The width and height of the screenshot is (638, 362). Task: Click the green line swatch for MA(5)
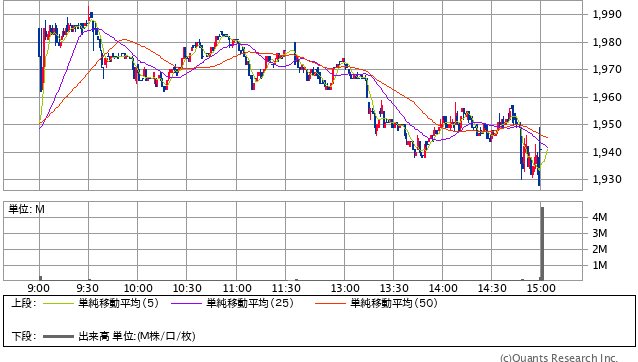58,303
